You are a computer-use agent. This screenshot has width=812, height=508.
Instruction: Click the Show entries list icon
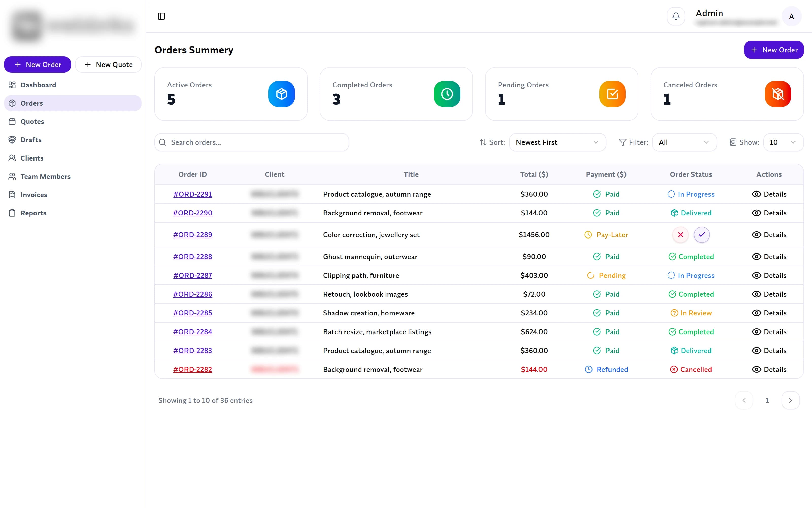(x=733, y=142)
